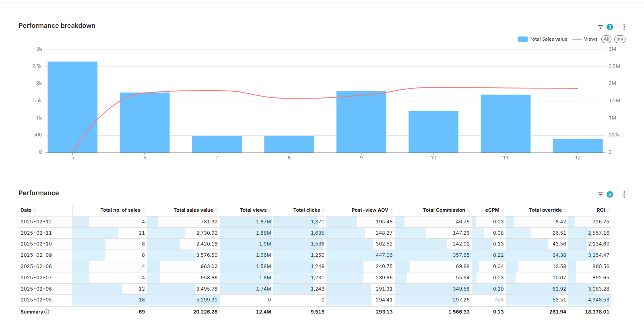Click the Total views column header
The height and width of the screenshot is (328, 644).
tap(253, 210)
